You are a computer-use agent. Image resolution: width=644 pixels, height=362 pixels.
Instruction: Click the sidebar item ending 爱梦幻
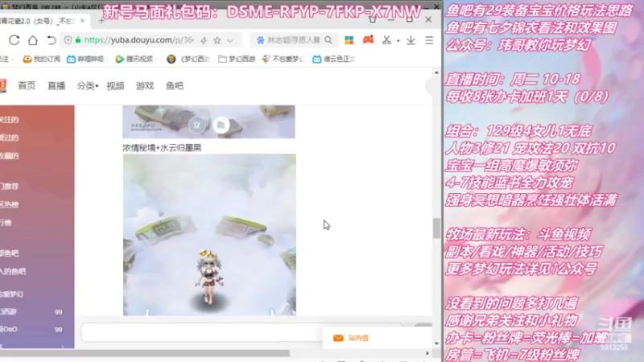(11, 294)
